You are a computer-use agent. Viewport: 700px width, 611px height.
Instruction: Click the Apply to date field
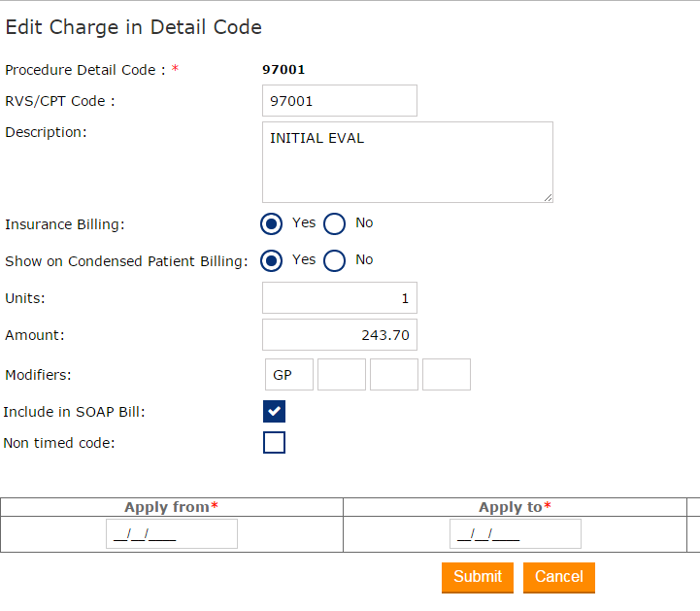click(515, 534)
